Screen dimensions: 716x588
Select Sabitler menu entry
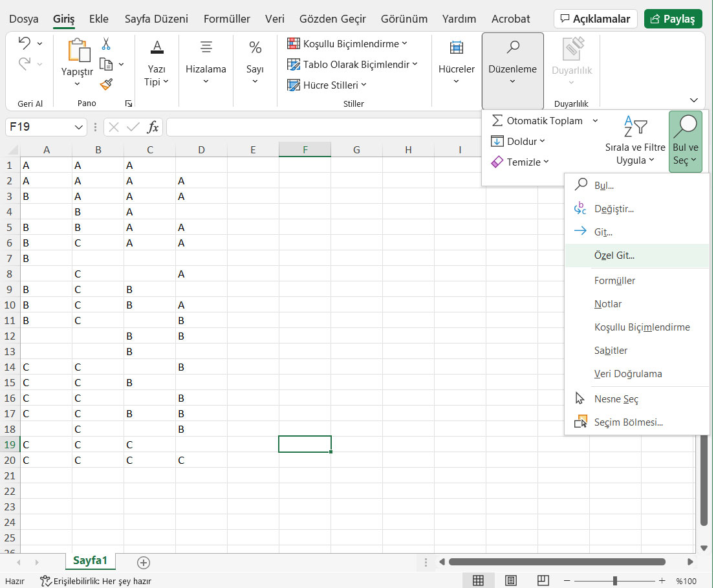point(636,350)
